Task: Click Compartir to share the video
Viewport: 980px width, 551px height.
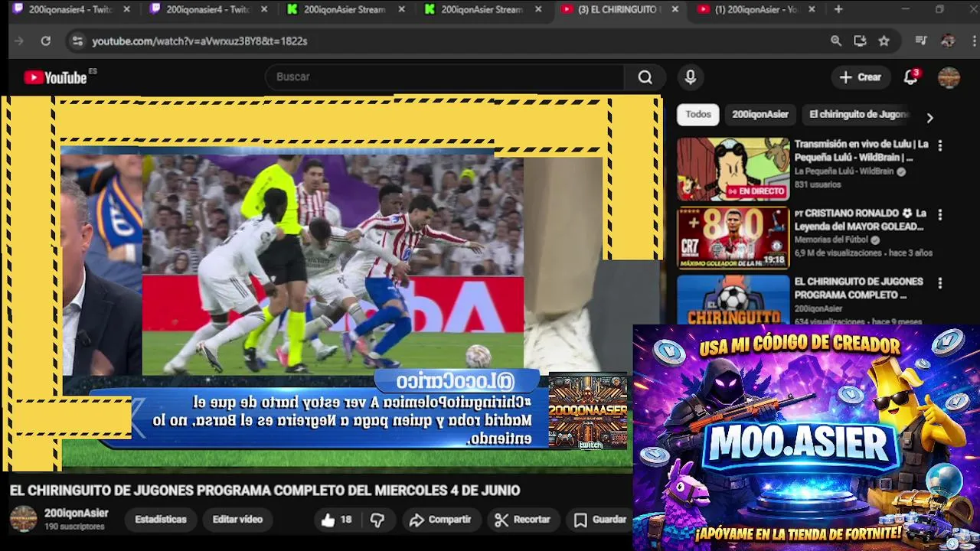Action: [440, 520]
